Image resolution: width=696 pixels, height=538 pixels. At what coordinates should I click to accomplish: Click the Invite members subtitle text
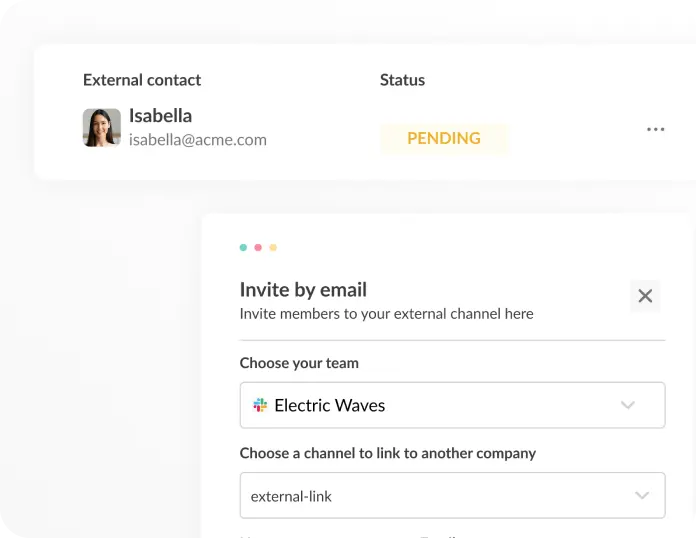[387, 314]
